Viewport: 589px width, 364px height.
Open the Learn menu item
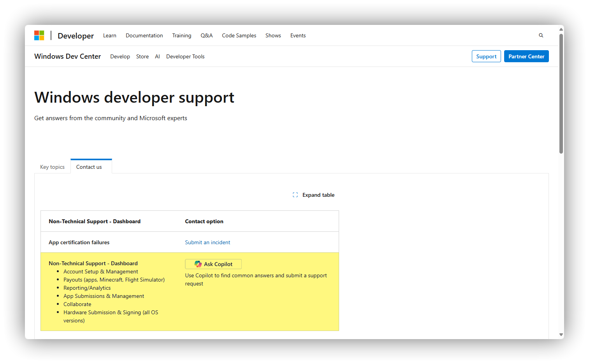pos(109,35)
